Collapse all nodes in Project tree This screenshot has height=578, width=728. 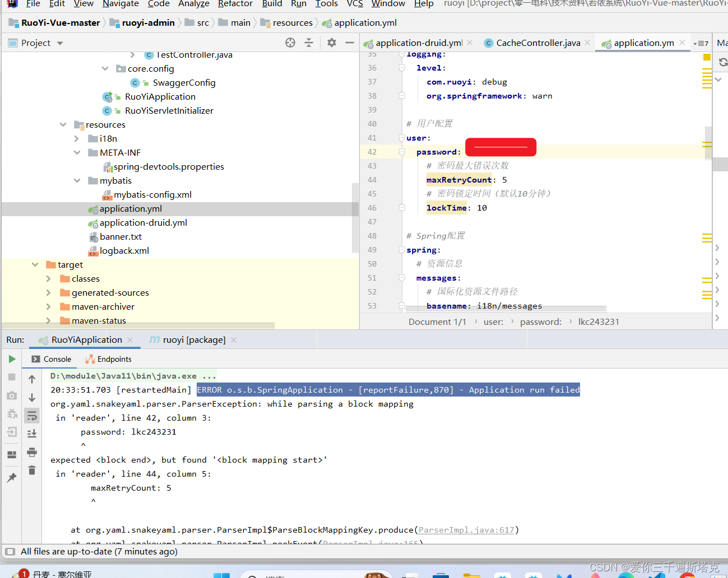pos(309,42)
